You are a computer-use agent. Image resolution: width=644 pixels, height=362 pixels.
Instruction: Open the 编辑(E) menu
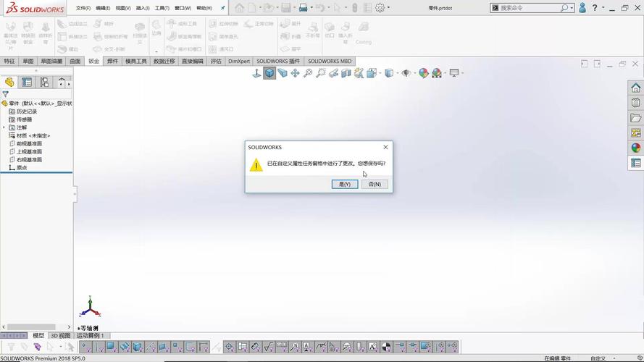[103, 8]
